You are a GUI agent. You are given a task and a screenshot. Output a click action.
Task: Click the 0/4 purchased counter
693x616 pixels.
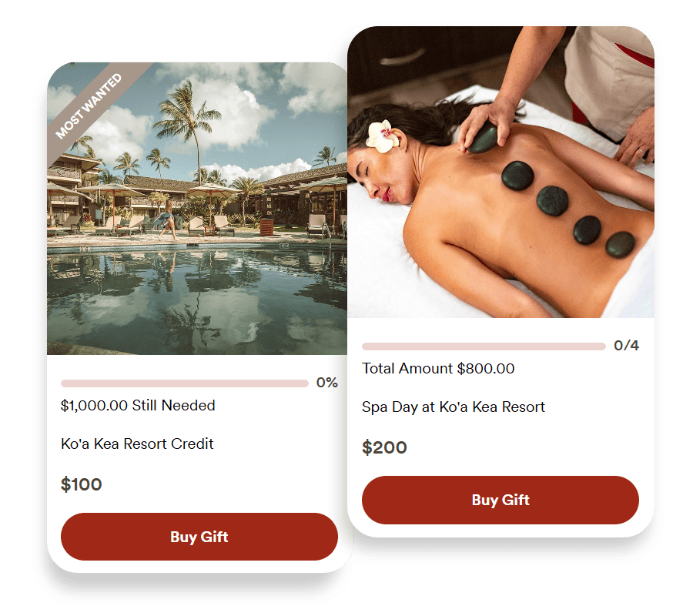pos(626,346)
